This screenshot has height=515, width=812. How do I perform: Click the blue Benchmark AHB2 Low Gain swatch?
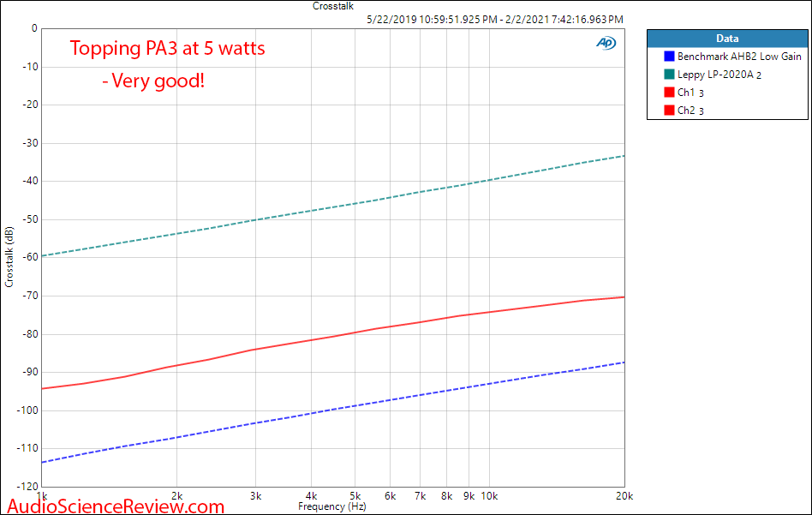pos(669,56)
